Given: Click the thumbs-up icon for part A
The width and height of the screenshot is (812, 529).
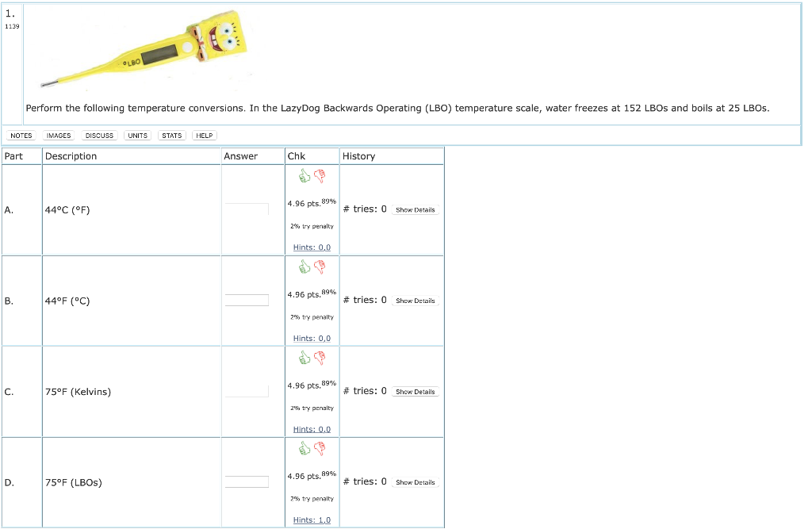Looking at the screenshot, I should tap(304, 176).
